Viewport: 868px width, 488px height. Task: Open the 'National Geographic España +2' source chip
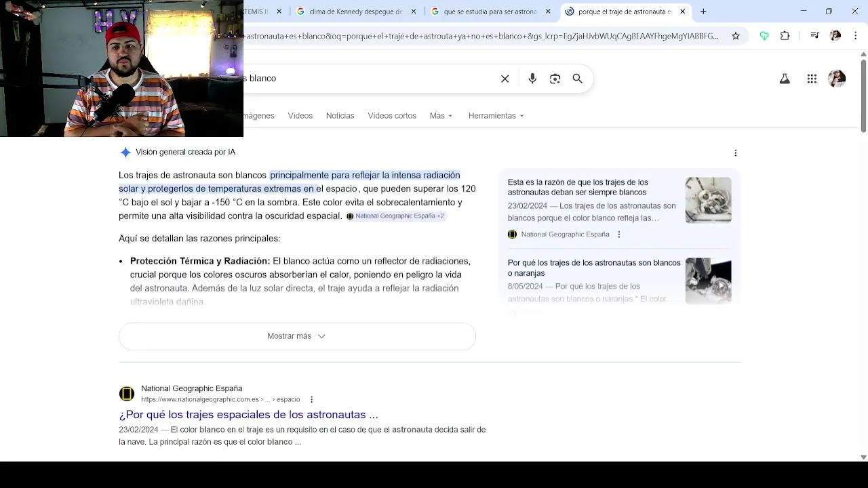pyautogui.click(x=395, y=216)
